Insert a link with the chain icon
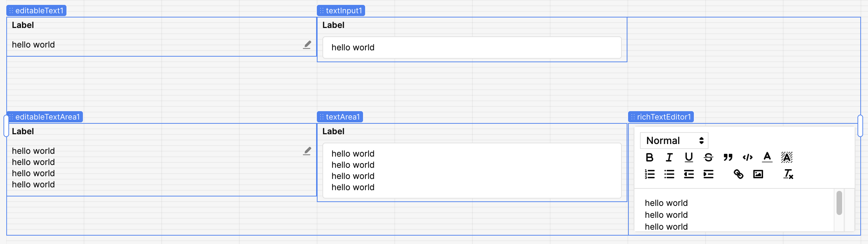The height and width of the screenshot is (244, 868). click(x=738, y=174)
